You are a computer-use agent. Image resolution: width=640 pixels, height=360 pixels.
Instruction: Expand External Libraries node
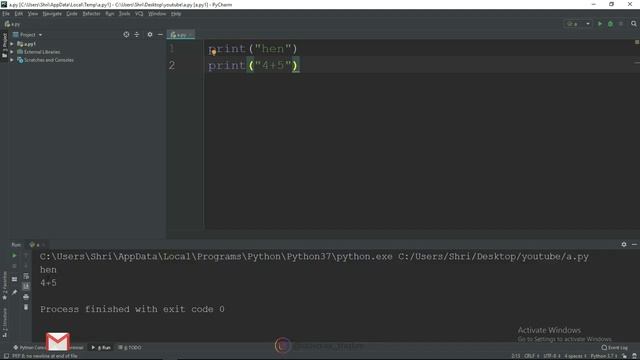[12, 52]
